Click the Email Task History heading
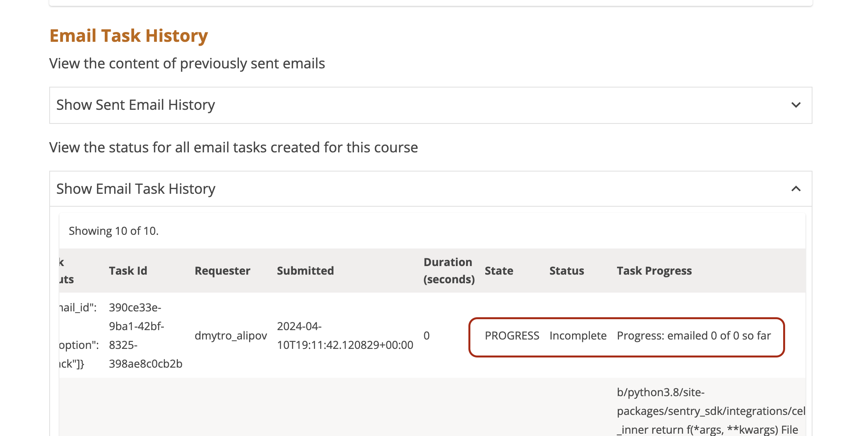Screen dimensions: 868x436 click(129, 36)
